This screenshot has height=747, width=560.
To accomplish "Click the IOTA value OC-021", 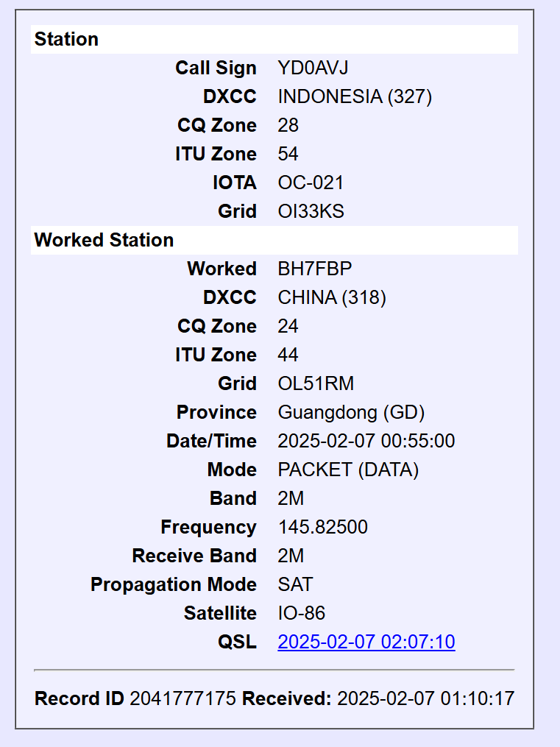I will click(x=311, y=183).
